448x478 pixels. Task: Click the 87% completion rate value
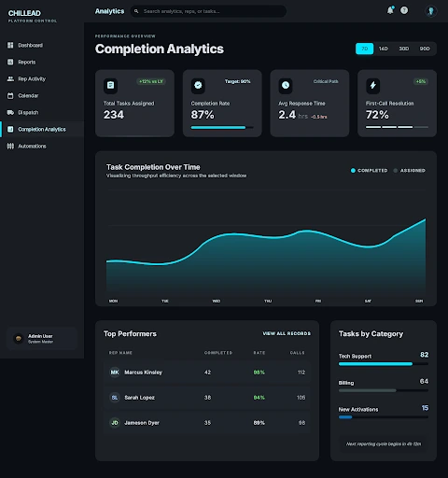(x=203, y=115)
